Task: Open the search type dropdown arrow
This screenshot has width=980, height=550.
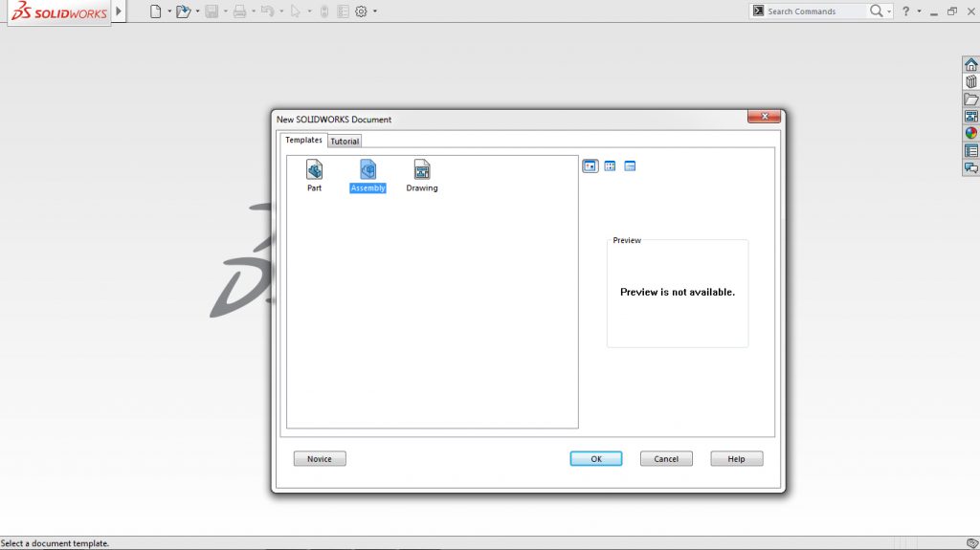Action: pos(889,11)
